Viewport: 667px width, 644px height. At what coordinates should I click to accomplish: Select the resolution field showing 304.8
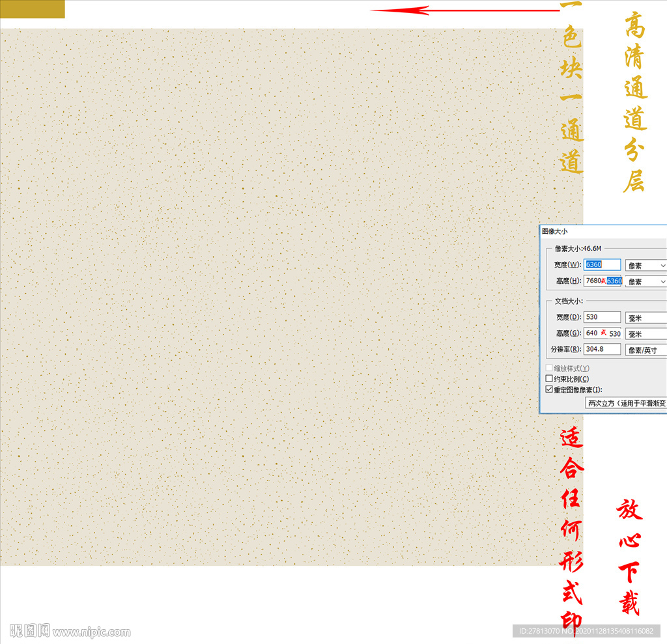602,349
